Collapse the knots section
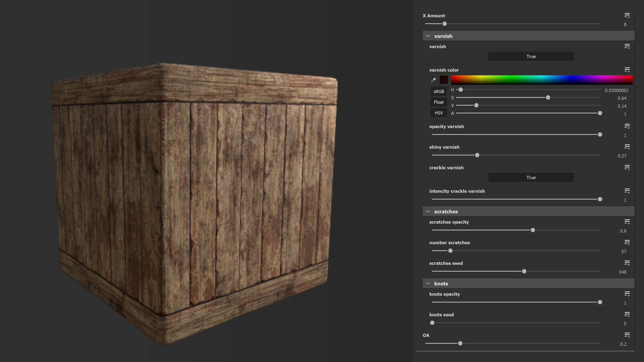Viewport: 644px width, 362px height. tap(428, 283)
